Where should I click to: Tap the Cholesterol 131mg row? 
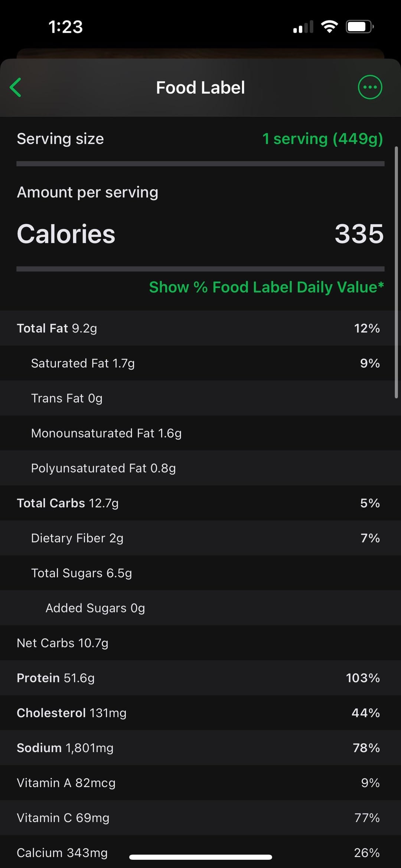click(x=200, y=713)
